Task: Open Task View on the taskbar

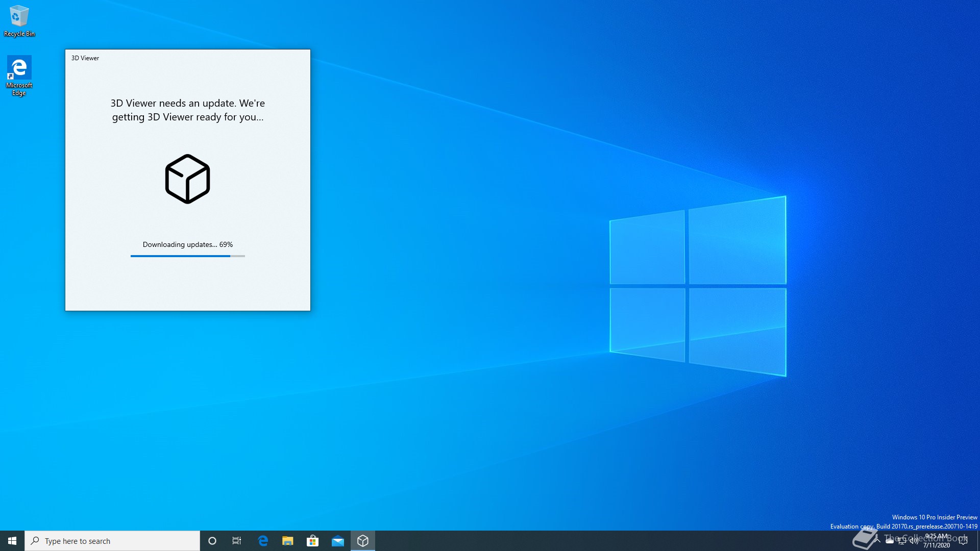Action: click(237, 541)
